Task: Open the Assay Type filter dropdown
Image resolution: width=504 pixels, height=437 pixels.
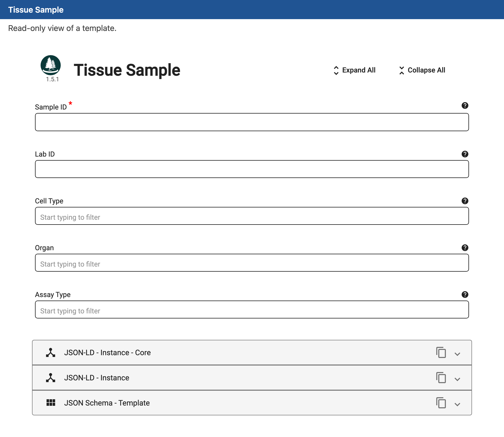Action: click(252, 310)
